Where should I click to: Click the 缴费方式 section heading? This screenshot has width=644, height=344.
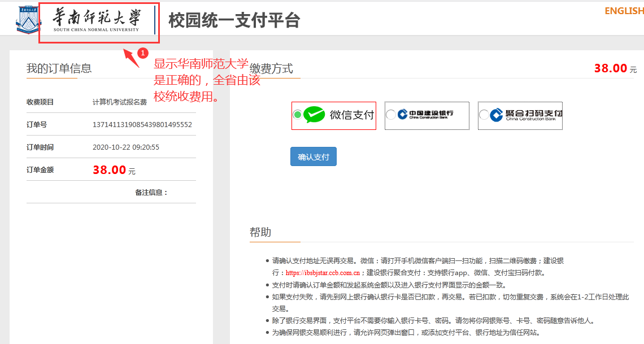tap(272, 68)
